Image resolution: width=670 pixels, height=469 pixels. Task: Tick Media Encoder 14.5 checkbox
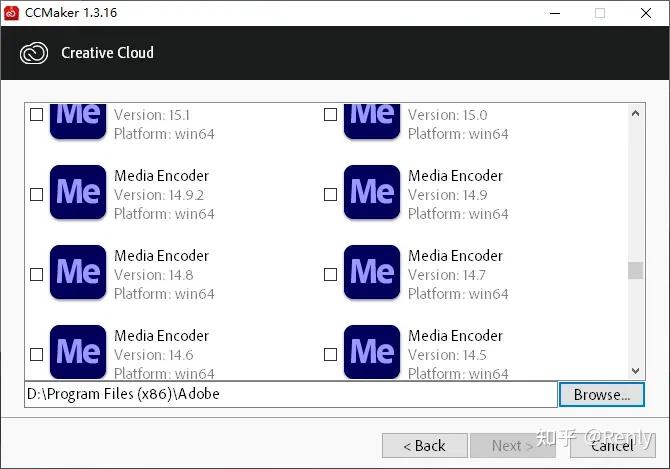pos(330,354)
